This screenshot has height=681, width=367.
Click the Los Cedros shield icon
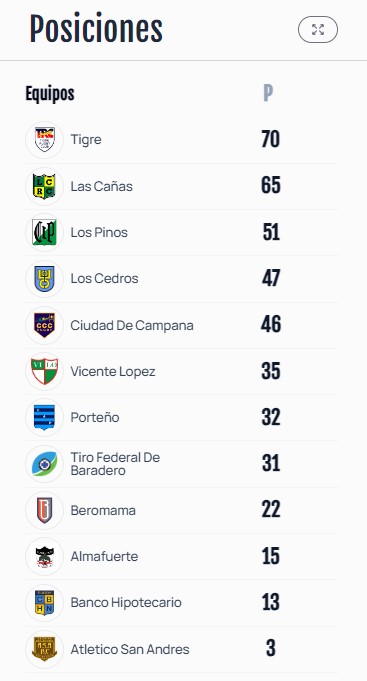(44, 279)
